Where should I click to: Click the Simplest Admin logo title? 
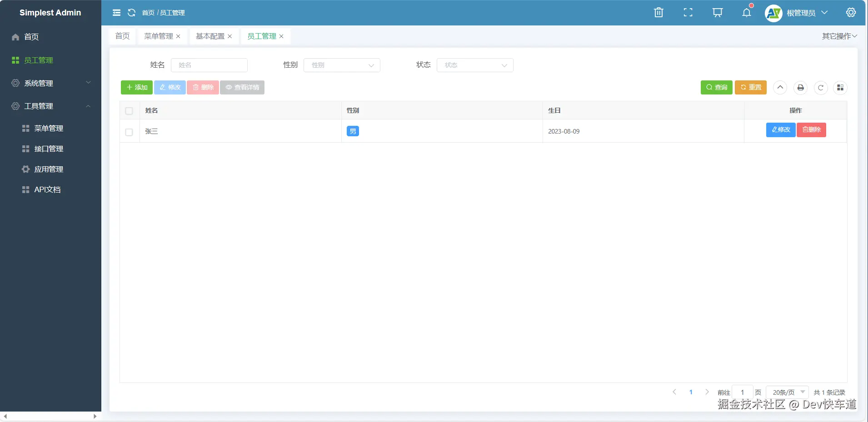(50, 13)
